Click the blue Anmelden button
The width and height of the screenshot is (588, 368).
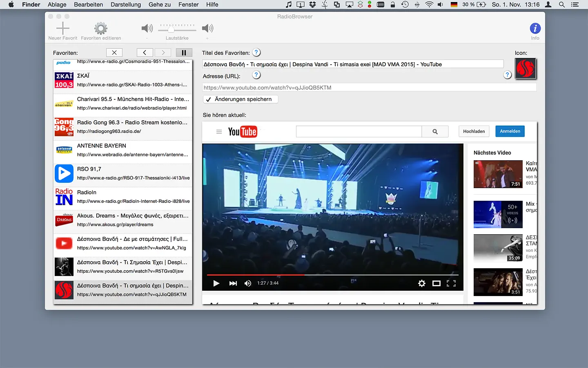coord(510,131)
